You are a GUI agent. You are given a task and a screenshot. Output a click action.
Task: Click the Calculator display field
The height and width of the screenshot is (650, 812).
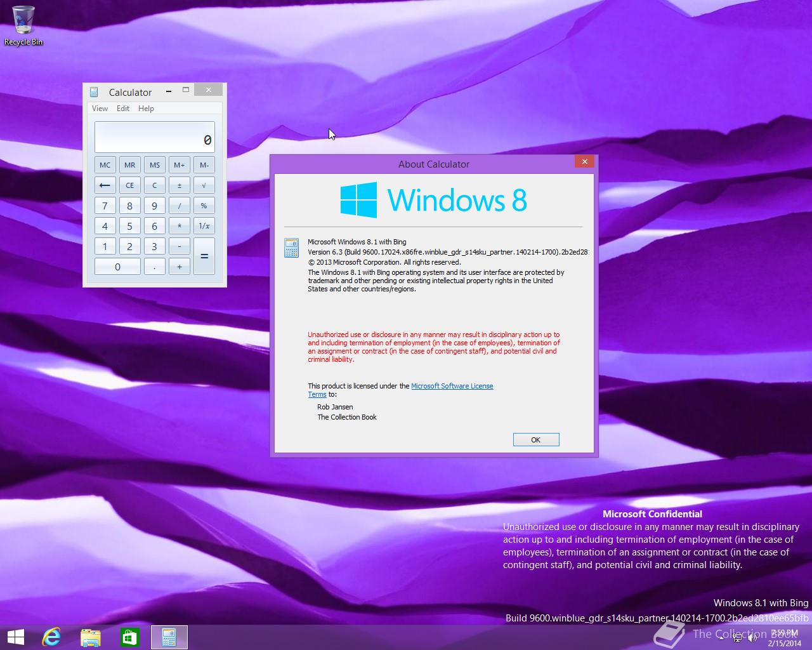[155, 137]
